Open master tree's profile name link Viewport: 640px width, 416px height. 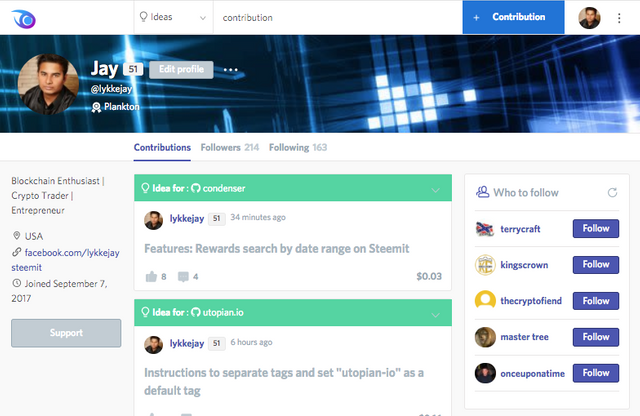(524, 337)
